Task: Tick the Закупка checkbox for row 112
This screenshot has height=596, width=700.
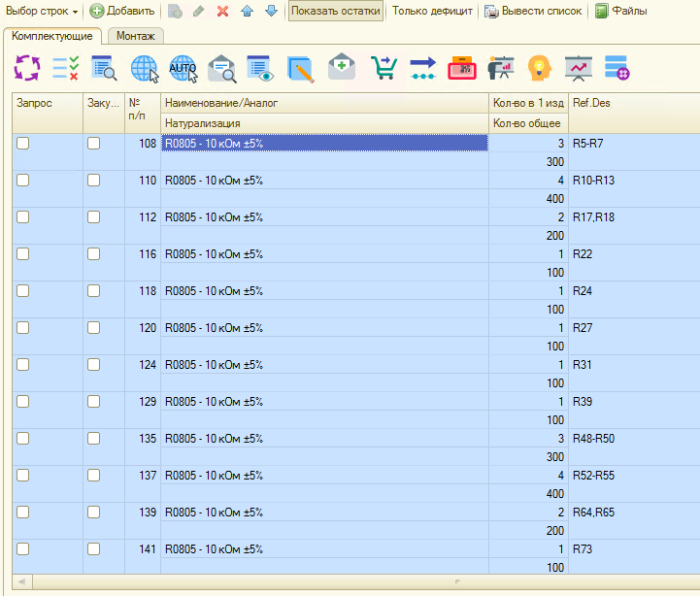Action: coord(93,217)
